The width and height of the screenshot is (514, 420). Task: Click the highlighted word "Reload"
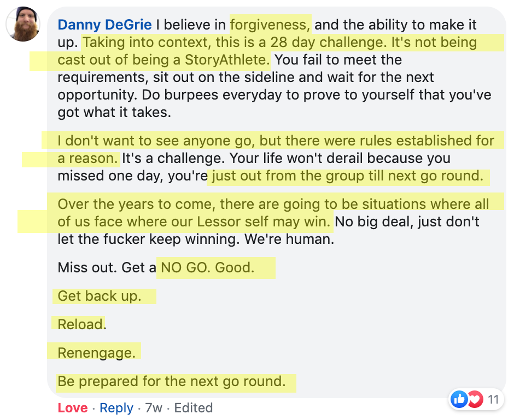[80, 324]
